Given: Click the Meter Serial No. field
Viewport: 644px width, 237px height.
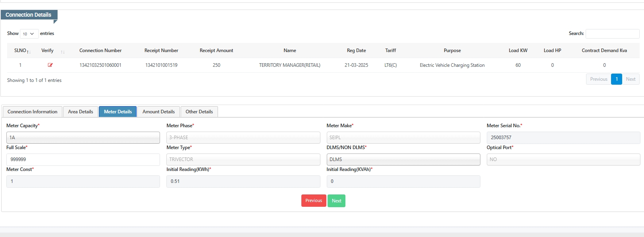Looking at the screenshot, I should click(x=563, y=138).
